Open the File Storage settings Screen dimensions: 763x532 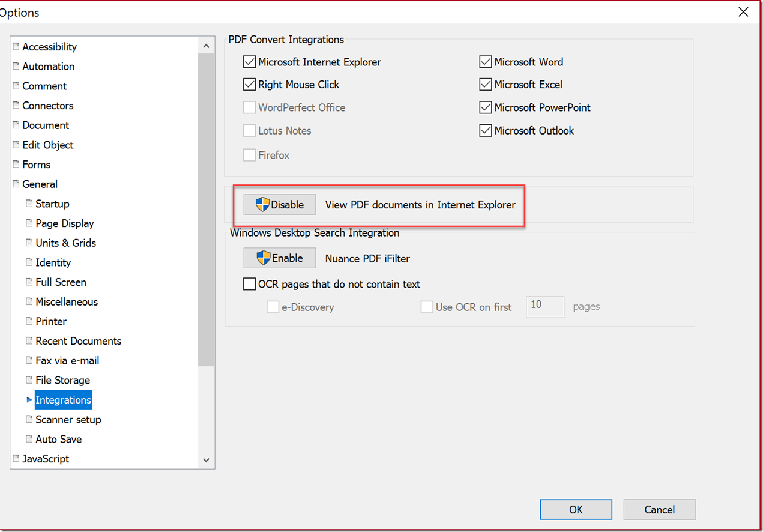[63, 380]
